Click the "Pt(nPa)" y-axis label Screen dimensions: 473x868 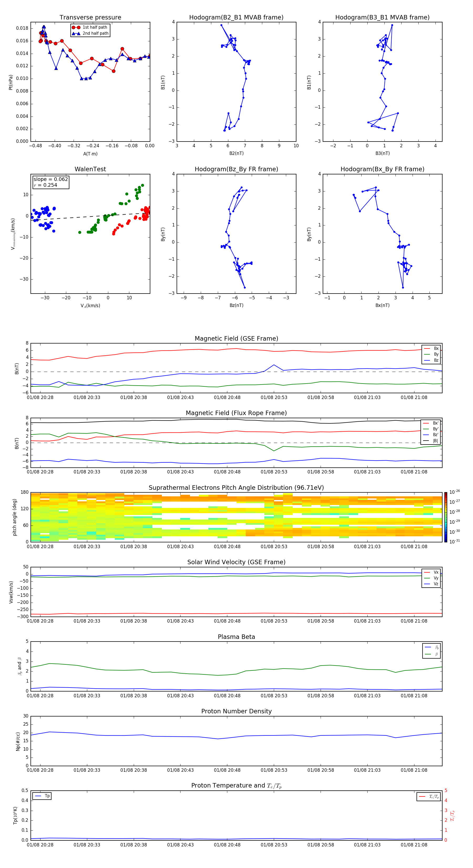11,82
